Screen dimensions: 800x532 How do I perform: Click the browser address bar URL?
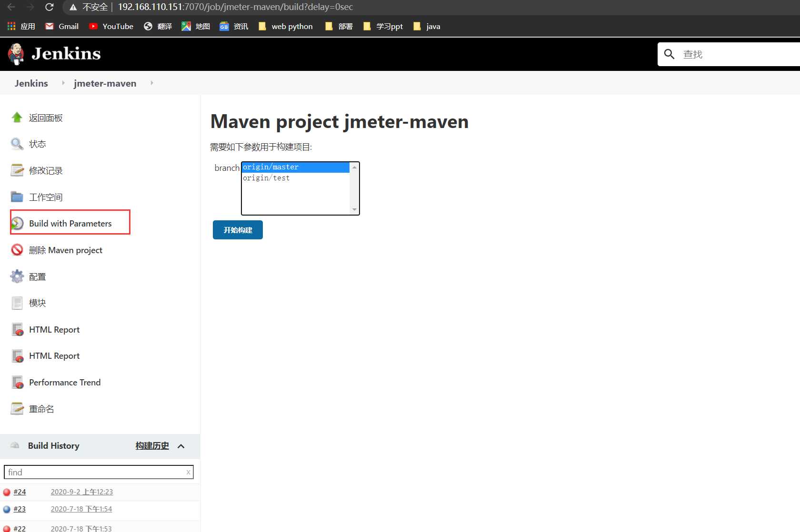235,7
